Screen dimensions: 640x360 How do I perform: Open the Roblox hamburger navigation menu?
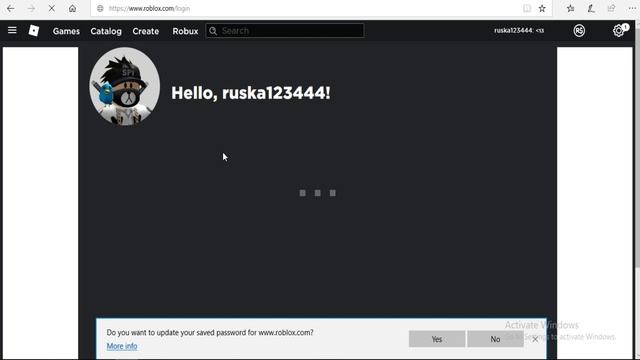pos(12,30)
